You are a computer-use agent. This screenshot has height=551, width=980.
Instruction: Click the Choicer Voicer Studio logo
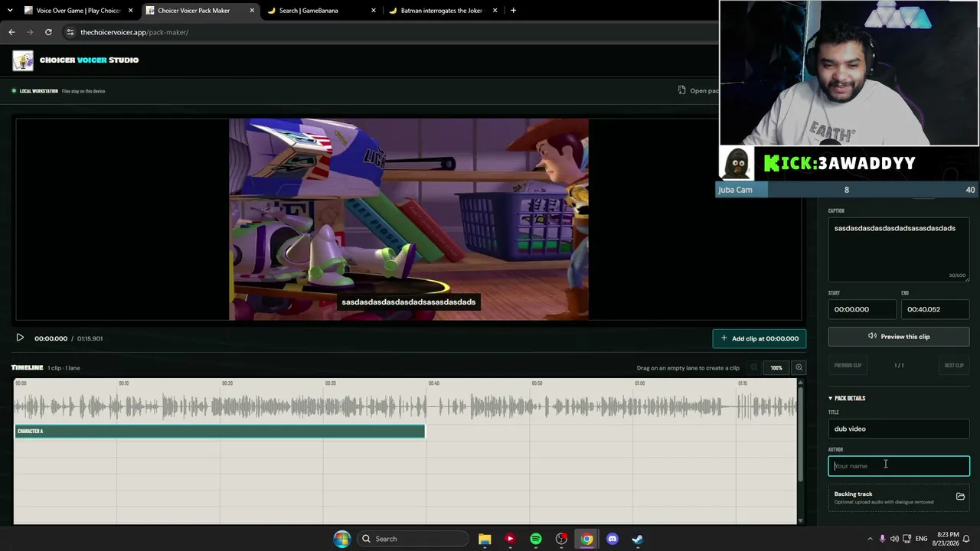[x=23, y=60]
